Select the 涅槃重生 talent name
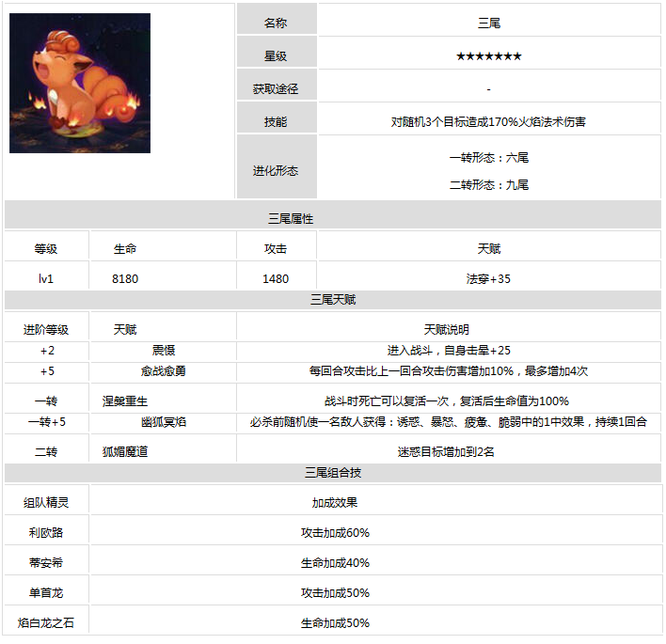 click(125, 401)
